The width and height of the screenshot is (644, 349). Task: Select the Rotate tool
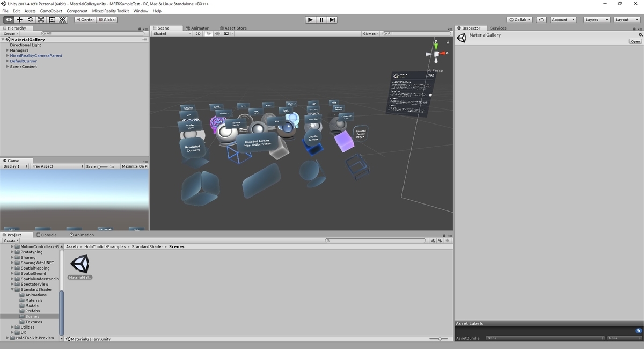pos(30,20)
